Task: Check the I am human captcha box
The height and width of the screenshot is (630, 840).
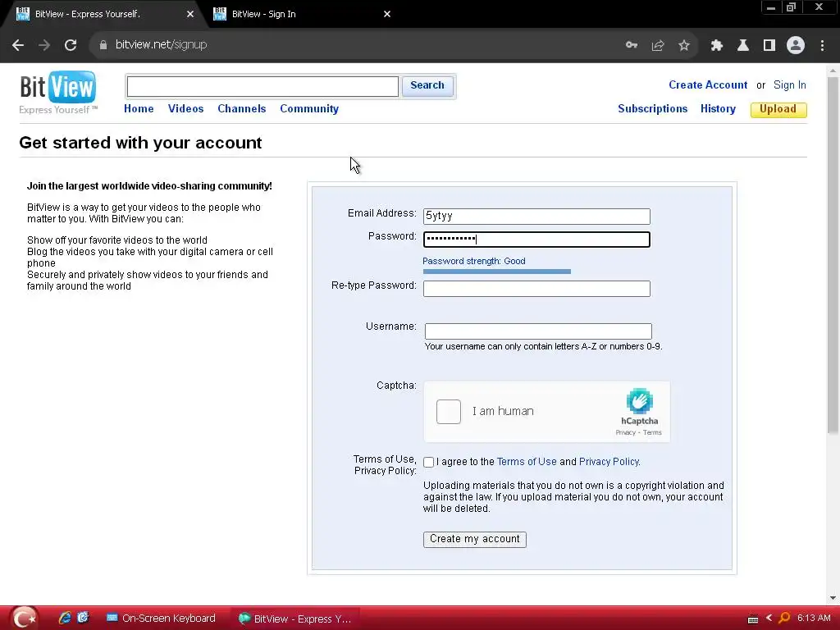Action: pos(449,412)
